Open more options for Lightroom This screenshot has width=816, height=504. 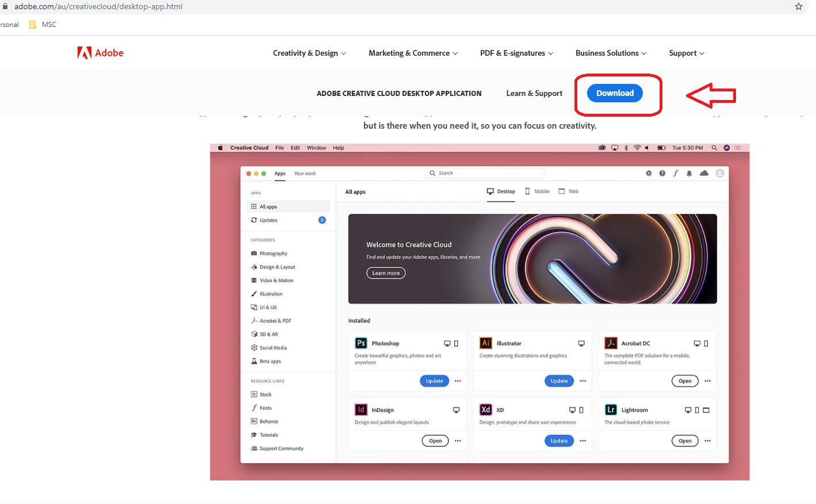[x=707, y=441]
